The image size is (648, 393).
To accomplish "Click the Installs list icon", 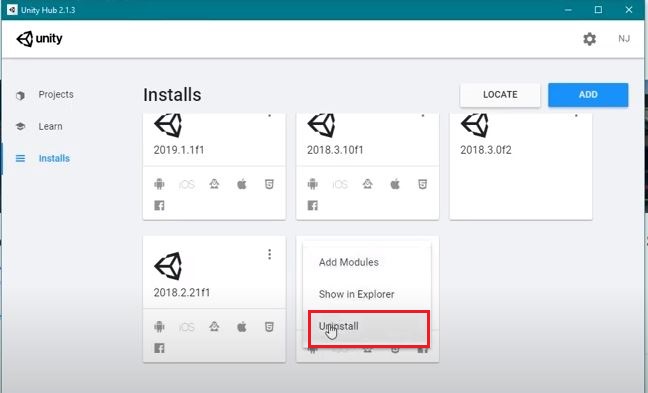I will 20,158.
